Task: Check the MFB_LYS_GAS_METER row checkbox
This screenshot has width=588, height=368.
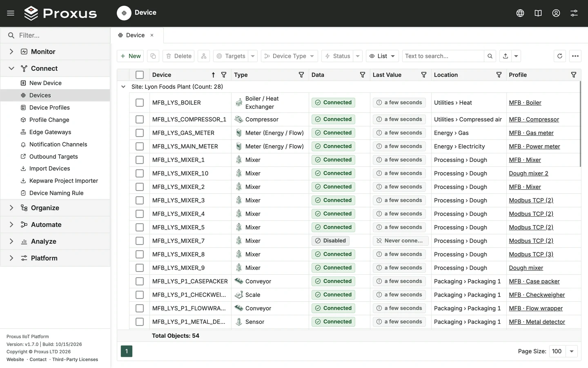Action: (140, 133)
